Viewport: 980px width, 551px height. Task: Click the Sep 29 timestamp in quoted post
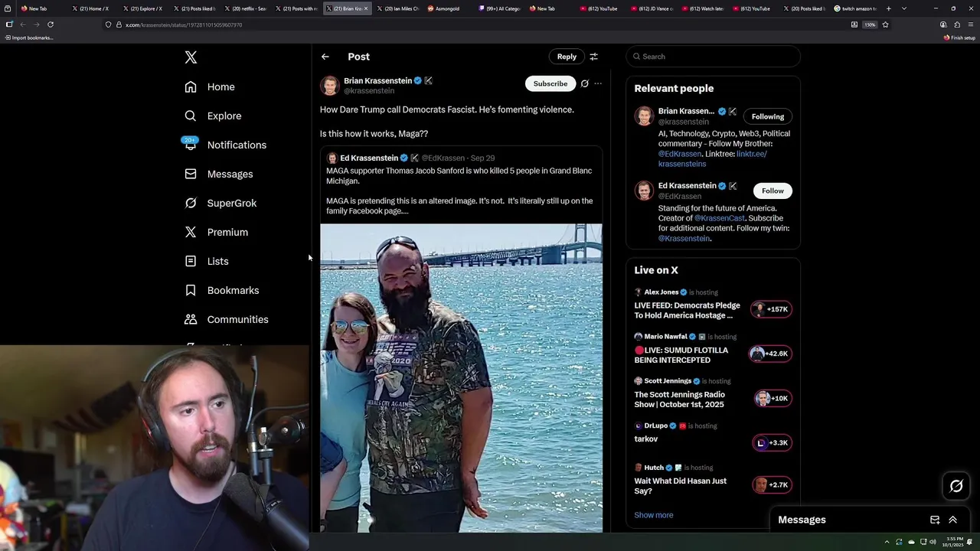[482, 158]
